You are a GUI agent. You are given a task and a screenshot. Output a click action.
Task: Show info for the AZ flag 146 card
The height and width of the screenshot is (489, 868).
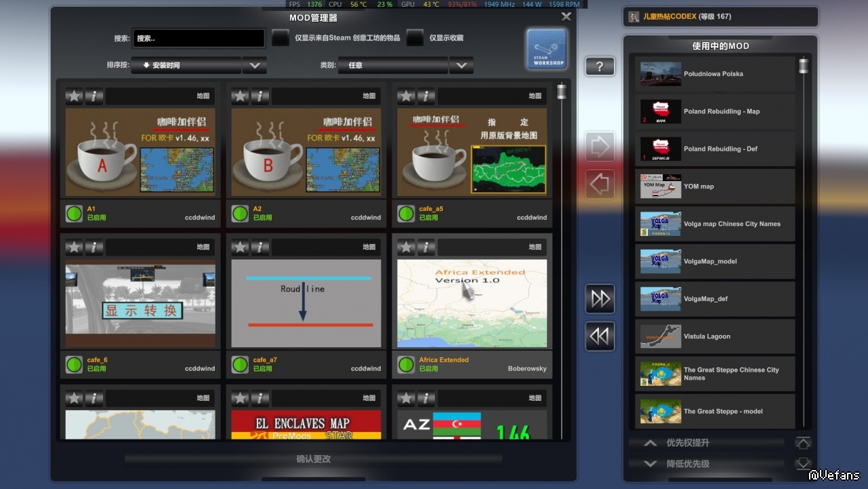(426, 399)
